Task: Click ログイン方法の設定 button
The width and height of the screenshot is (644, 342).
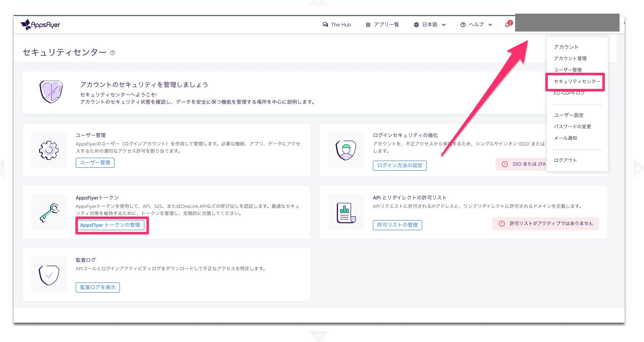Action: [400, 166]
